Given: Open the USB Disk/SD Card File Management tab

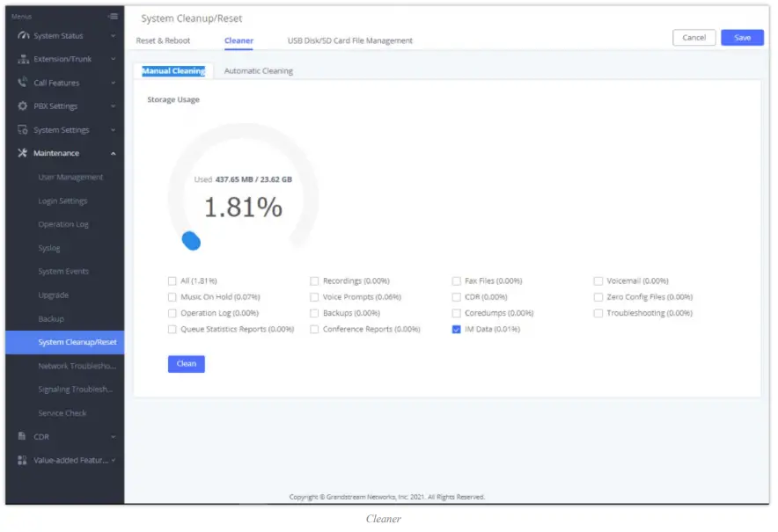Looking at the screenshot, I should pos(349,40).
